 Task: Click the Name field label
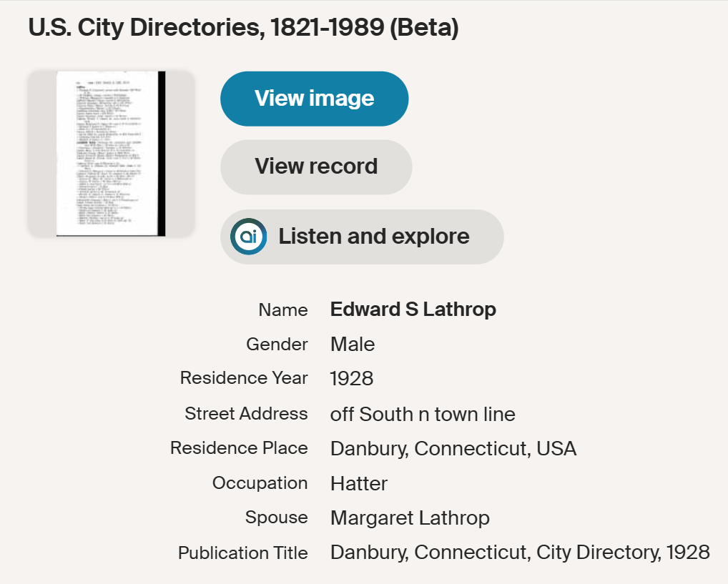point(283,310)
